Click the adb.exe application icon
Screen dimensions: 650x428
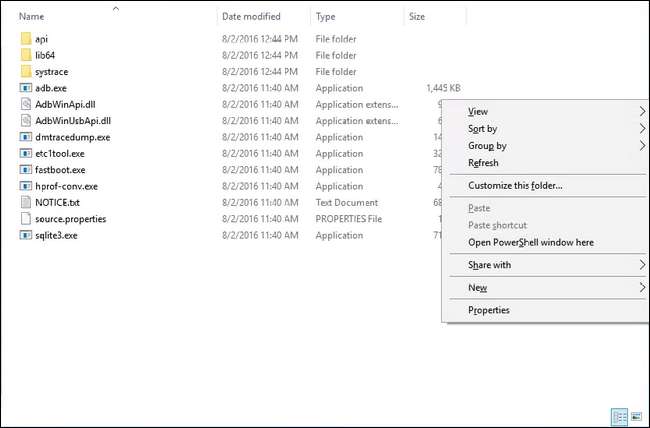click(26, 88)
